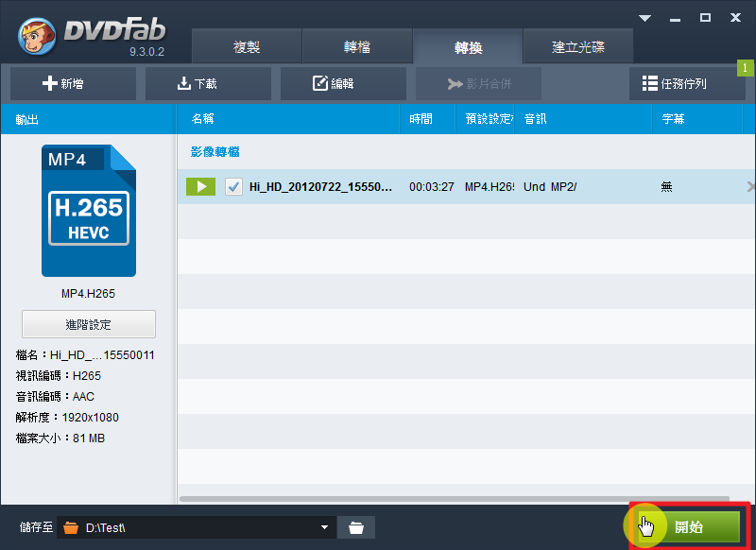This screenshot has width=756, height=550.
Task: Expand the save path dropdown arrow
Action: point(325,527)
